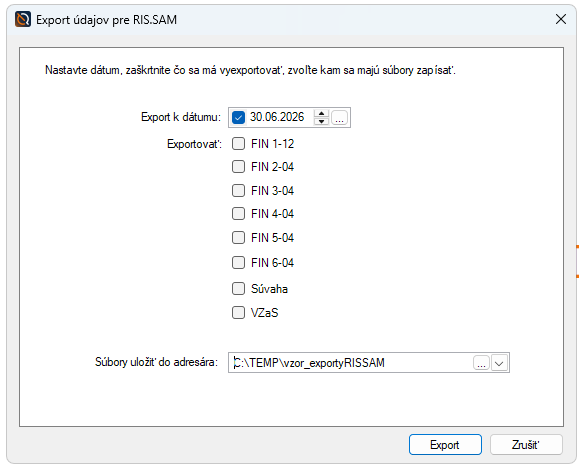Check the FIN 3-04 option
The height and width of the screenshot is (465, 579).
pos(238,191)
